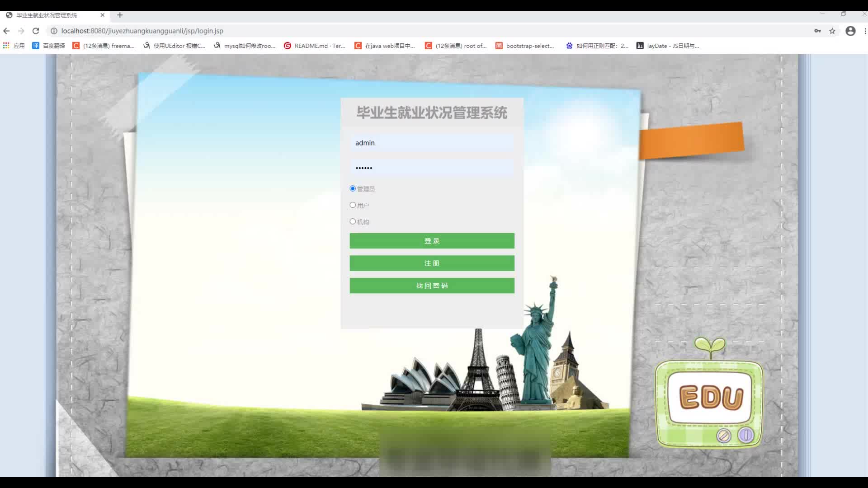
Task: Select the 机构 radio option
Action: [353, 221]
